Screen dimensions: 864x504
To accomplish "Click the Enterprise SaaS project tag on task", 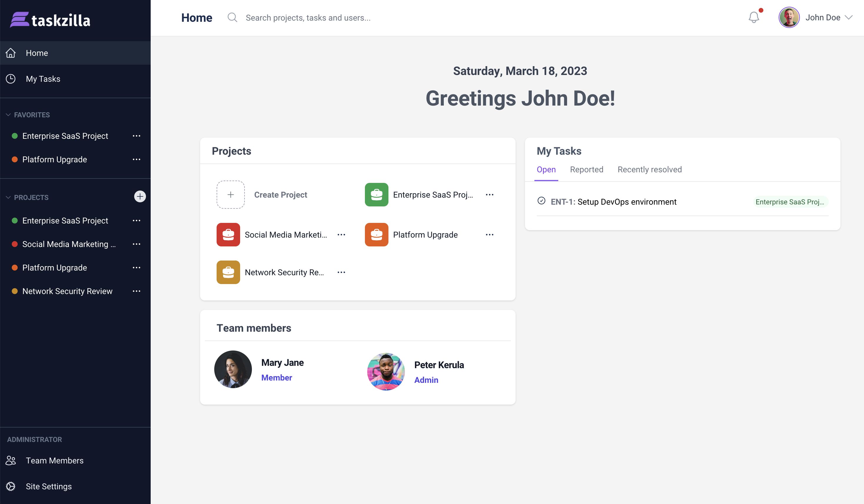I will tap(789, 202).
